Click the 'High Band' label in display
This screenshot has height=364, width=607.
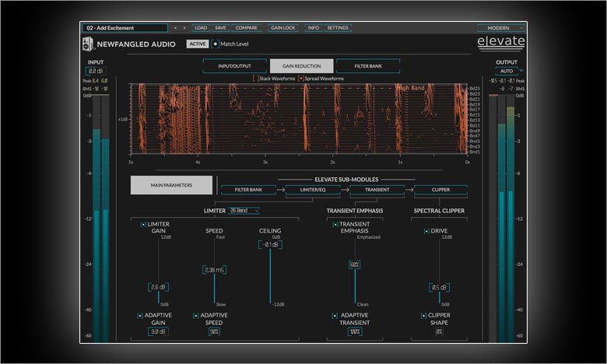pyautogui.click(x=410, y=88)
